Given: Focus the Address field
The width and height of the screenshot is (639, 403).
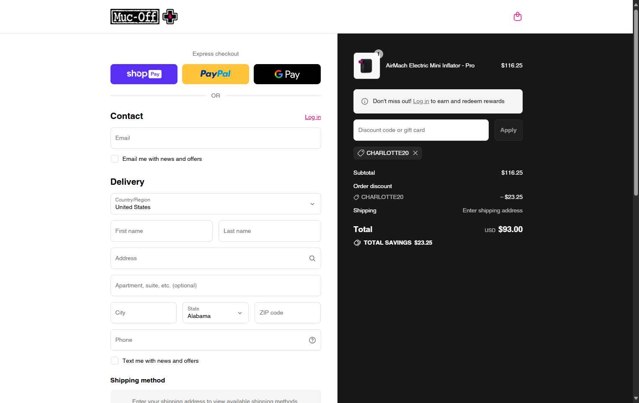Looking at the screenshot, I should click(216, 258).
